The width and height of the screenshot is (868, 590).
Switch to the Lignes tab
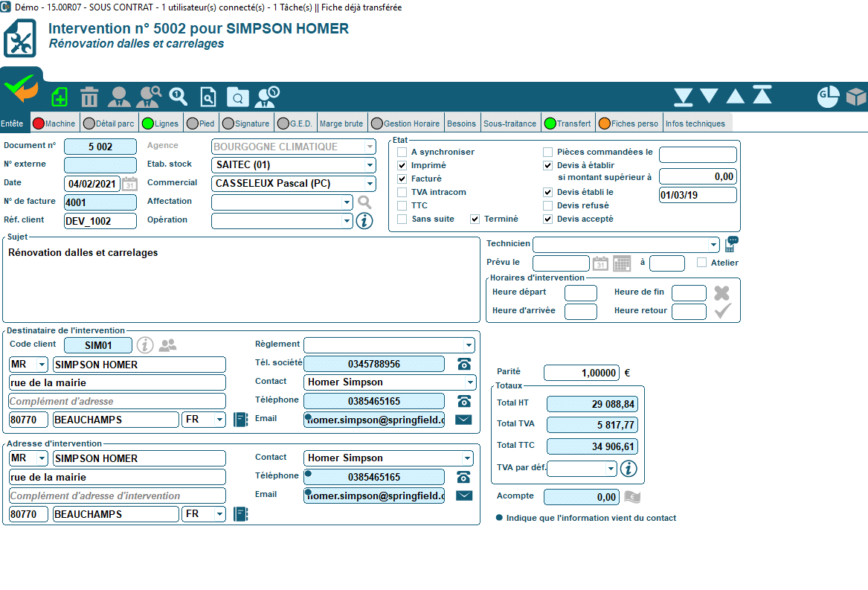[160, 124]
